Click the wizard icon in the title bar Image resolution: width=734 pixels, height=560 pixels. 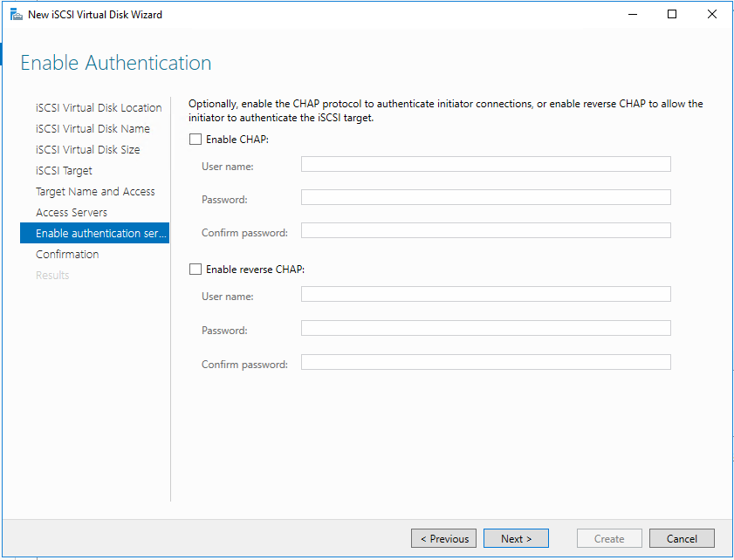(x=17, y=15)
